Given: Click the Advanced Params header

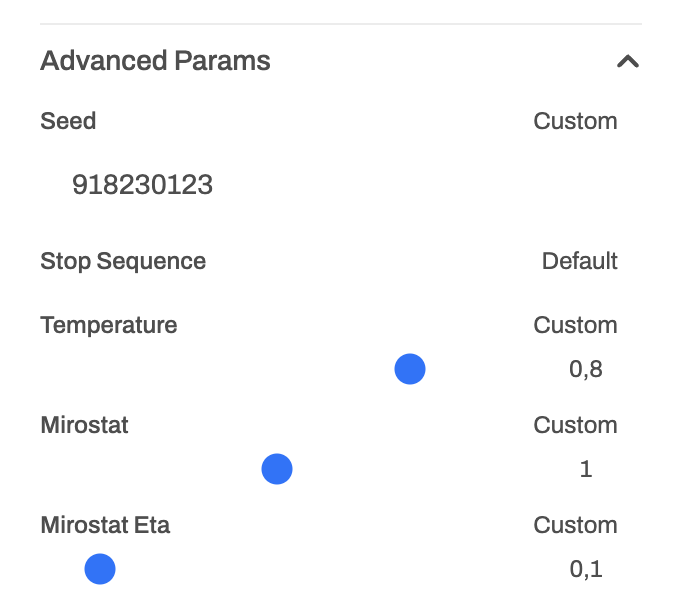Looking at the screenshot, I should click(x=155, y=61).
